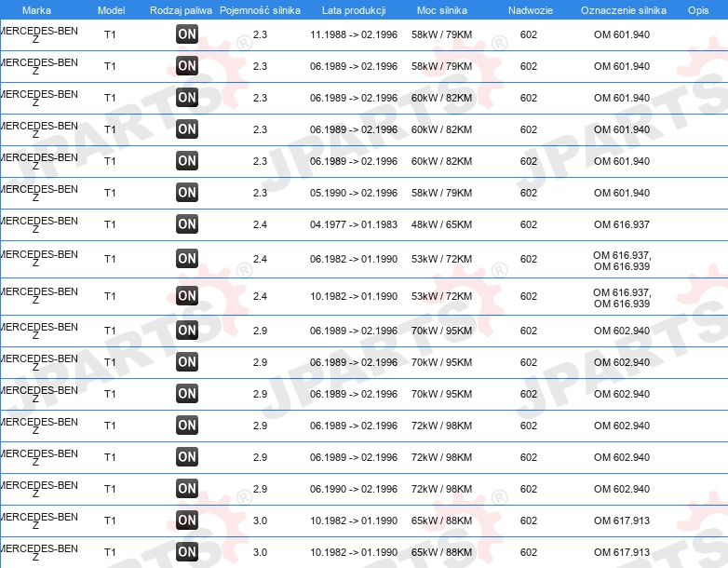The image size is (728, 568).
Task: Click engine capacity 2.4 in the 06.1982 row
Action: (x=260, y=259)
